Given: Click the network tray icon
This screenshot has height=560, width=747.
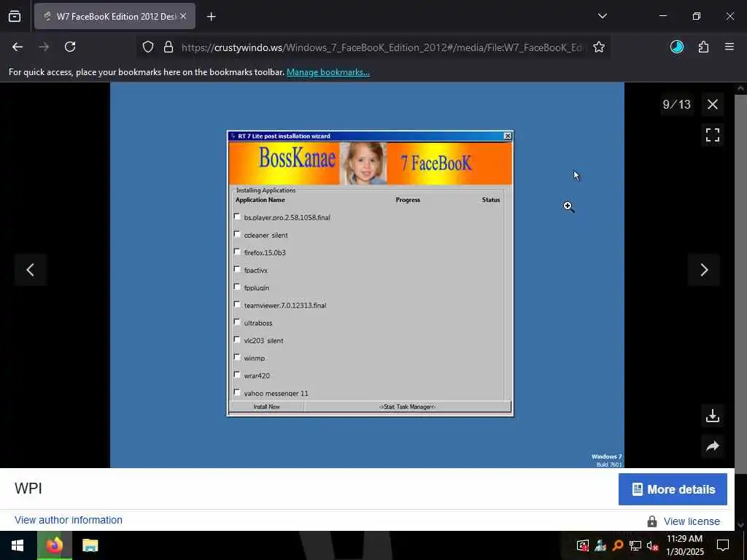Looking at the screenshot, I should (x=635, y=545).
